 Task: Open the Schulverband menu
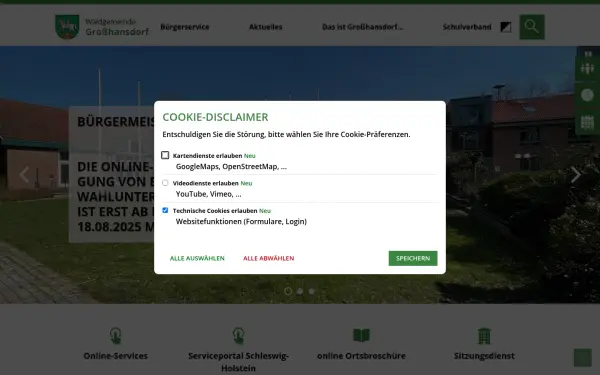click(467, 27)
